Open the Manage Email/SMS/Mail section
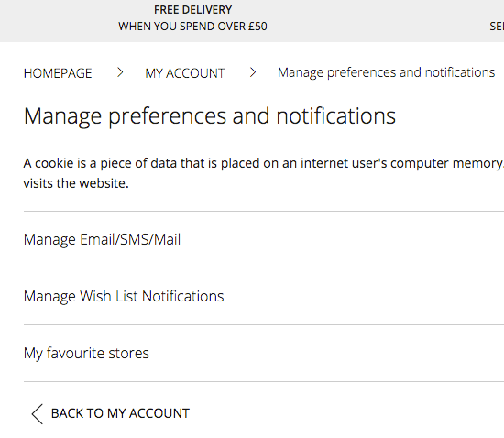The height and width of the screenshot is (438, 504). (264, 240)
